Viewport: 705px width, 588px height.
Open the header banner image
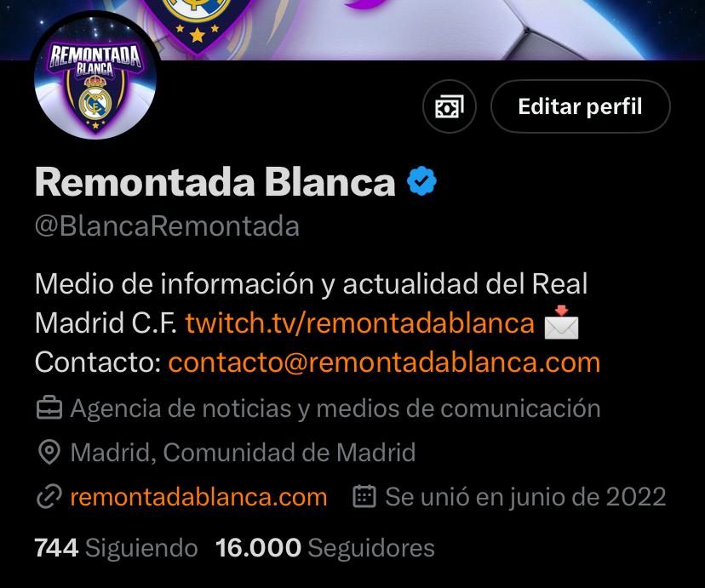click(352, 30)
